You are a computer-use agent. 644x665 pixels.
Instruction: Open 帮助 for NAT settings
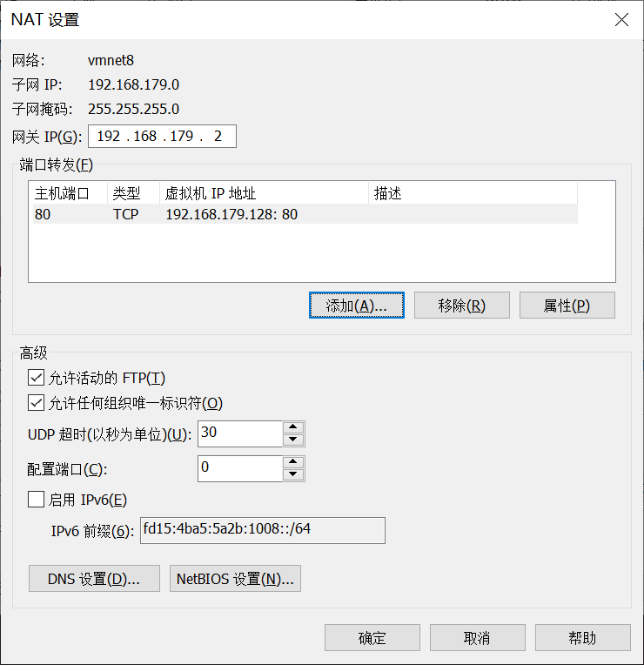click(x=582, y=637)
